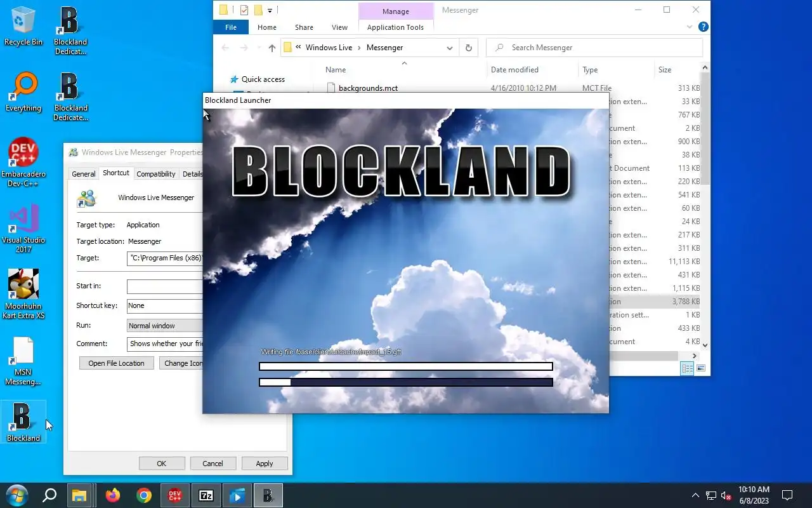Image resolution: width=812 pixels, height=508 pixels.
Task: Open the Run combo box in Properties
Action: (x=165, y=326)
